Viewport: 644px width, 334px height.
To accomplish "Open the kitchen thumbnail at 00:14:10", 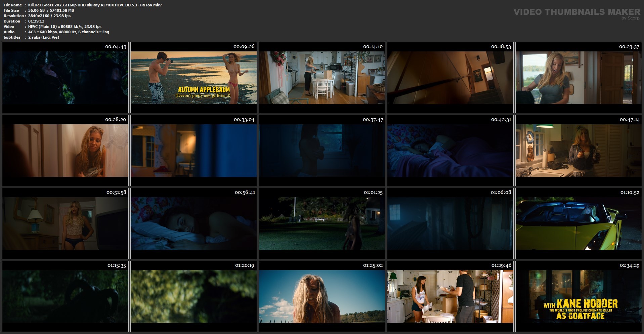I will coord(322,78).
